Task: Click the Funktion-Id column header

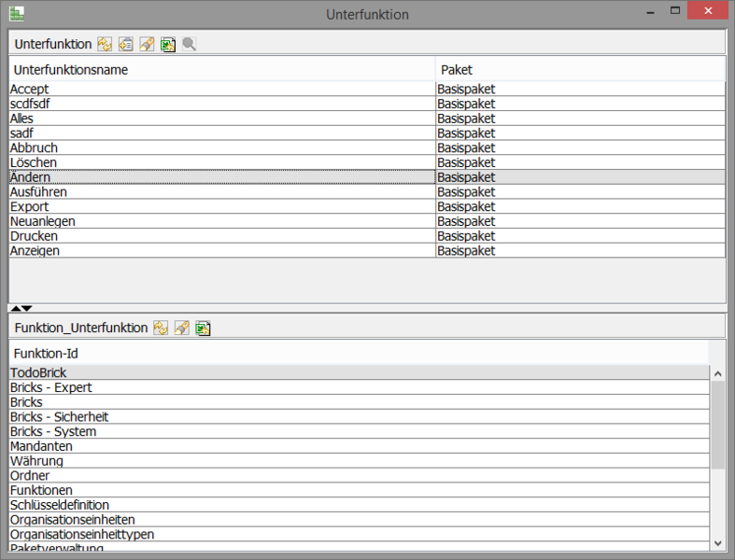Action: (359, 353)
